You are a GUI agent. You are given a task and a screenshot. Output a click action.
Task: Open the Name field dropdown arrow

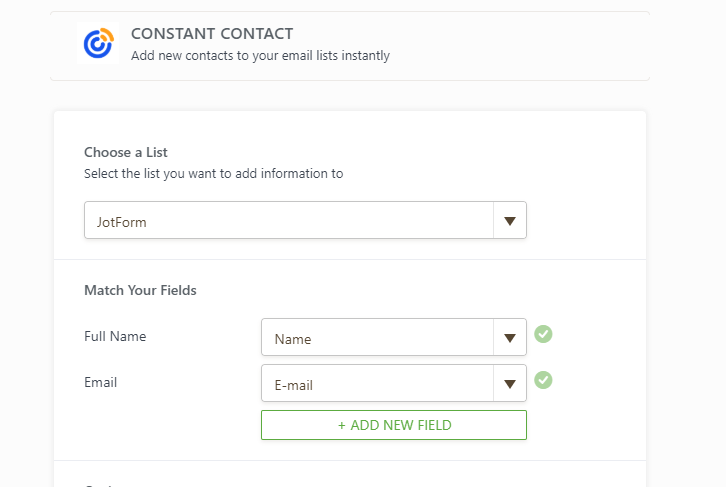(510, 338)
